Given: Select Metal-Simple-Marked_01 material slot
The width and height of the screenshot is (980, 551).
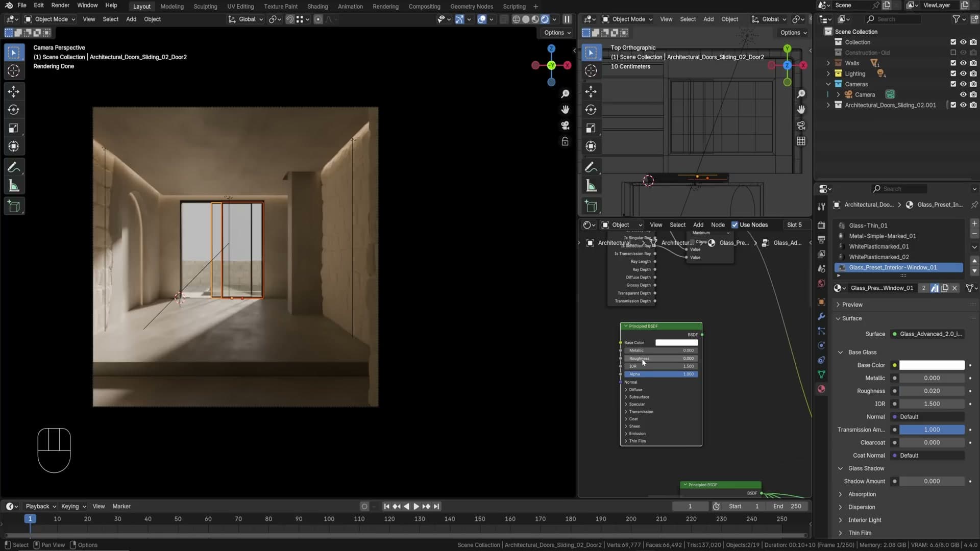Looking at the screenshot, I should (x=898, y=236).
